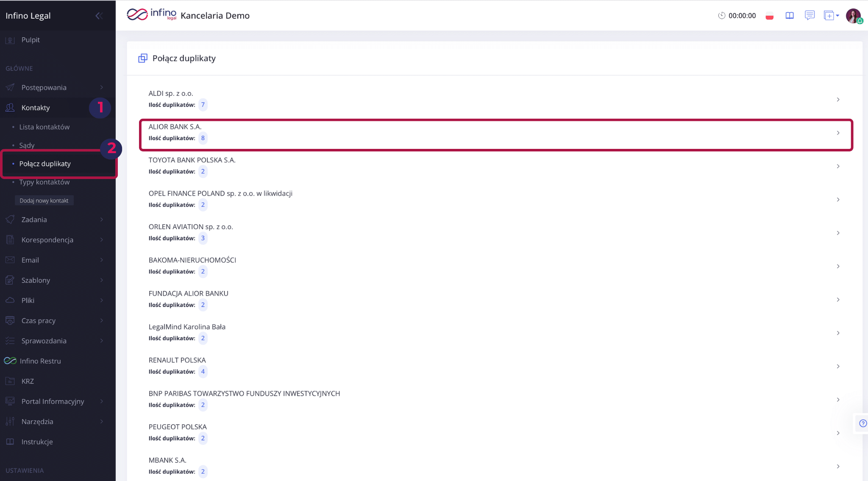Click the Kontakty people icon
868x481 pixels.
[x=10, y=108]
